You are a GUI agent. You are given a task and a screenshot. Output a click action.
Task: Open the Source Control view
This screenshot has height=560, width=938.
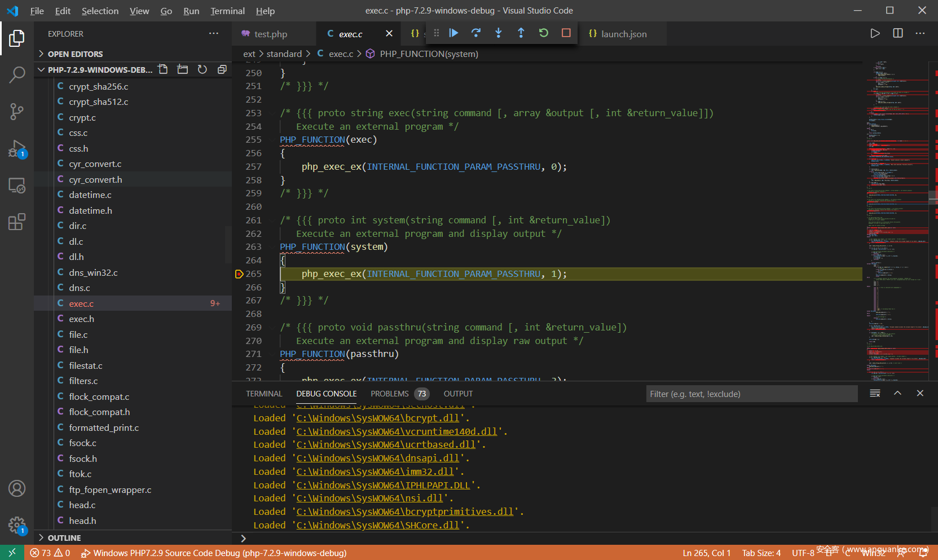point(17,112)
